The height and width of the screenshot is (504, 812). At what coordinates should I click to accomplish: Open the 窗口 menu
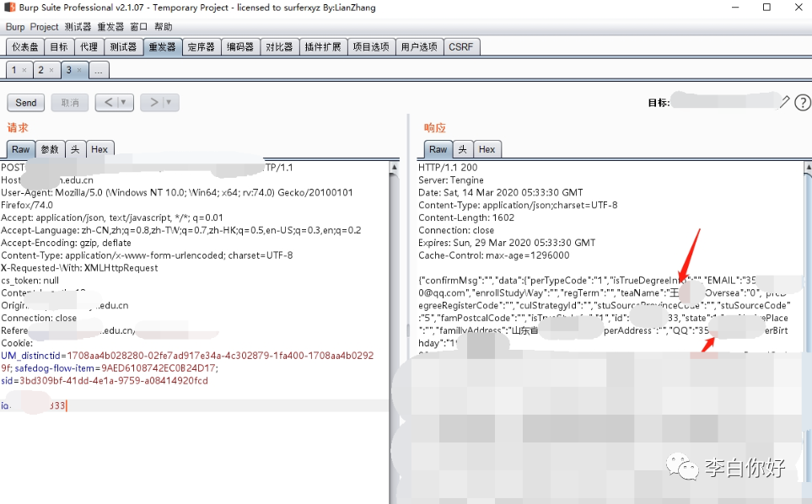click(139, 27)
